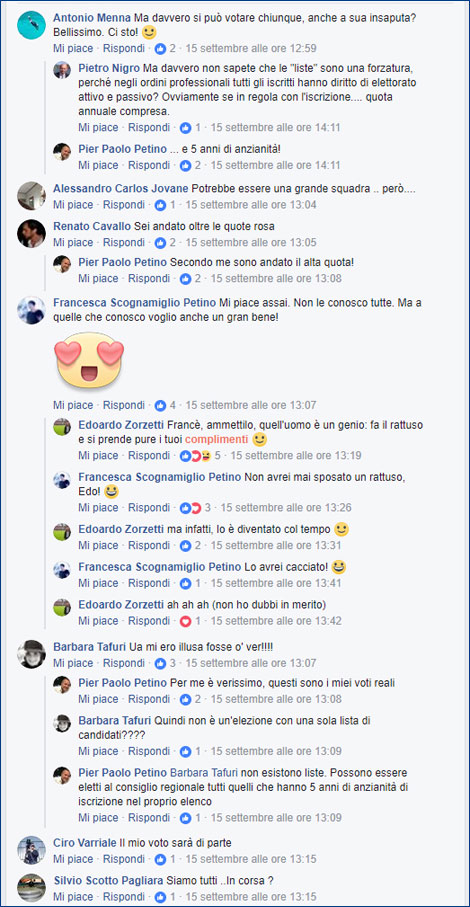
Task: Click Rispondi under Ciro Varriale's comment
Action: tap(124, 859)
